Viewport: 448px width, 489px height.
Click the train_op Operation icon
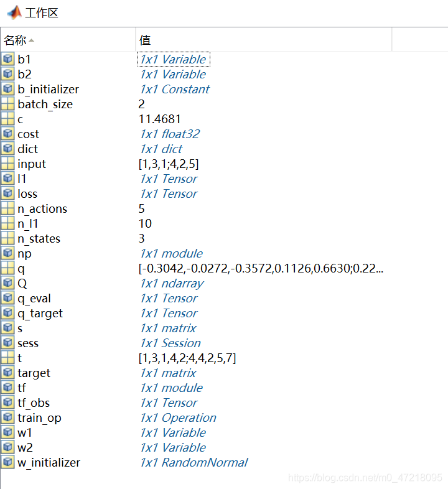point(7,417)
